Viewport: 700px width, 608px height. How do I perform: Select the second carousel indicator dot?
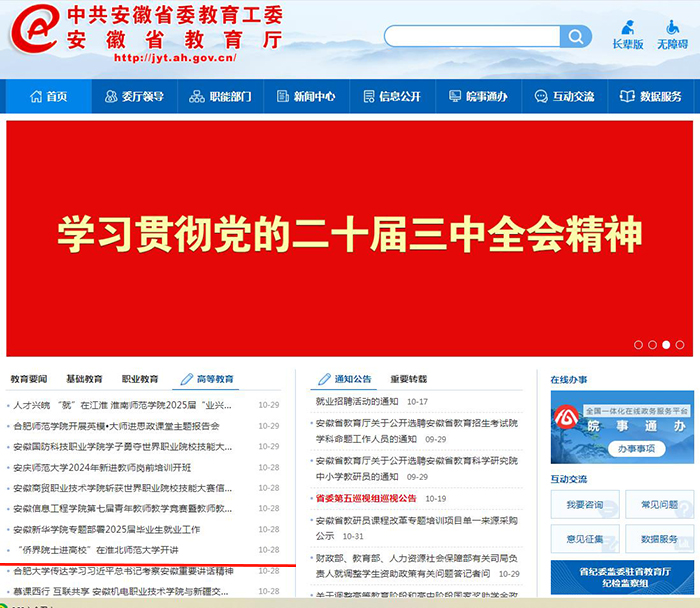pyautogui.click(x=653, y=345)
